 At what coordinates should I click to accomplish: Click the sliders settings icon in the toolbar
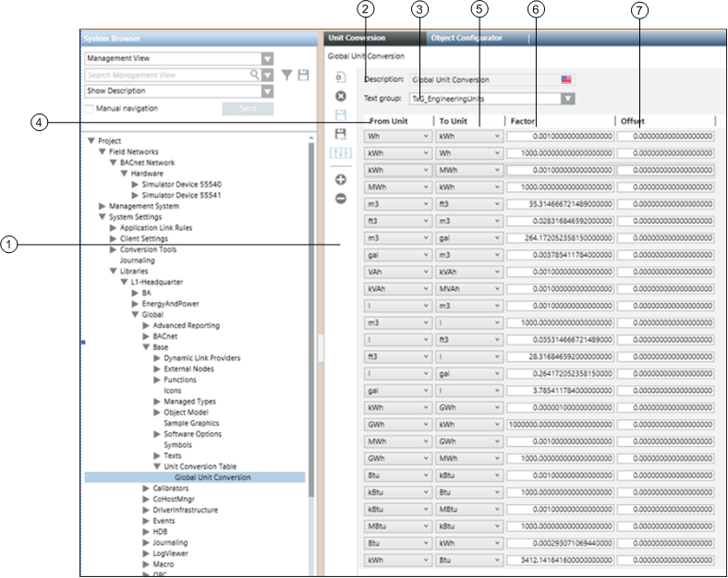(x=340, y=153)
